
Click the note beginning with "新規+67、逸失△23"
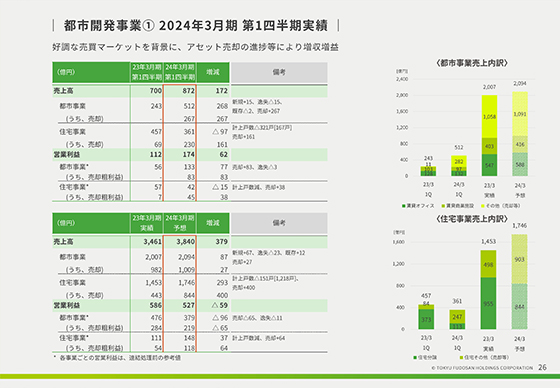pyautogui.click(x=269, y=257)
